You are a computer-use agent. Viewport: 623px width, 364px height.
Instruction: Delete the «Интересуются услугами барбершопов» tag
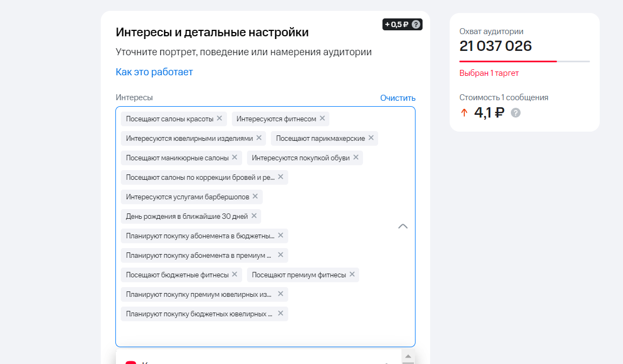coord(254,197)
